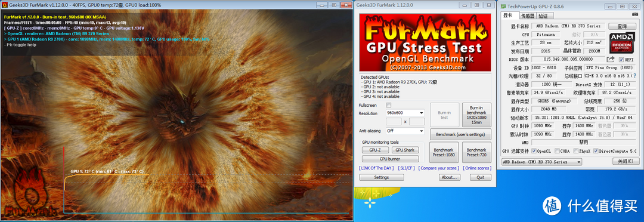Run Benchmark Preset:1080

(x=444, y=152)
